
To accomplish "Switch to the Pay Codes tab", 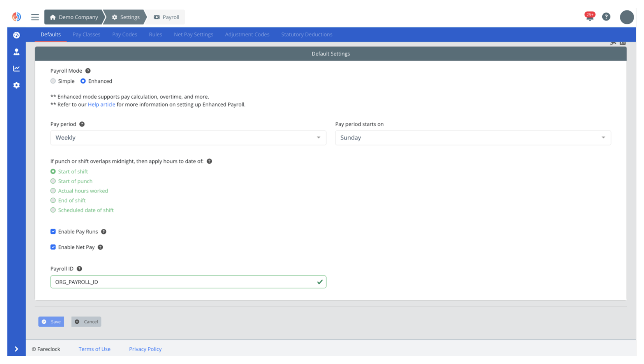I will (x=124, y=34).
